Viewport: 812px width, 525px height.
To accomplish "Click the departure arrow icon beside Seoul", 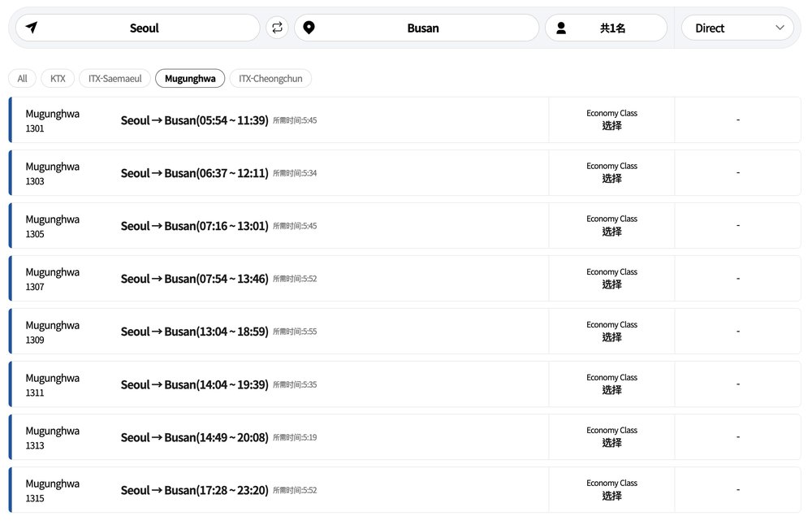I will click(32, 28).
